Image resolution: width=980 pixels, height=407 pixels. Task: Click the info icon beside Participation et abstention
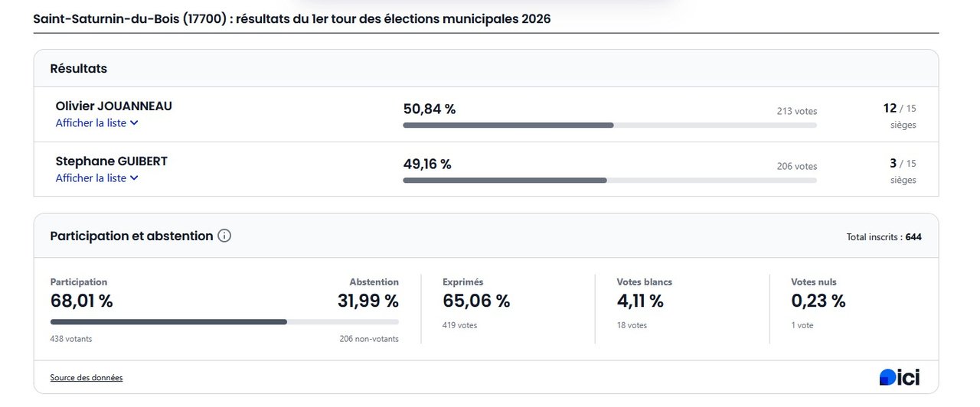[x=224, y=236]
